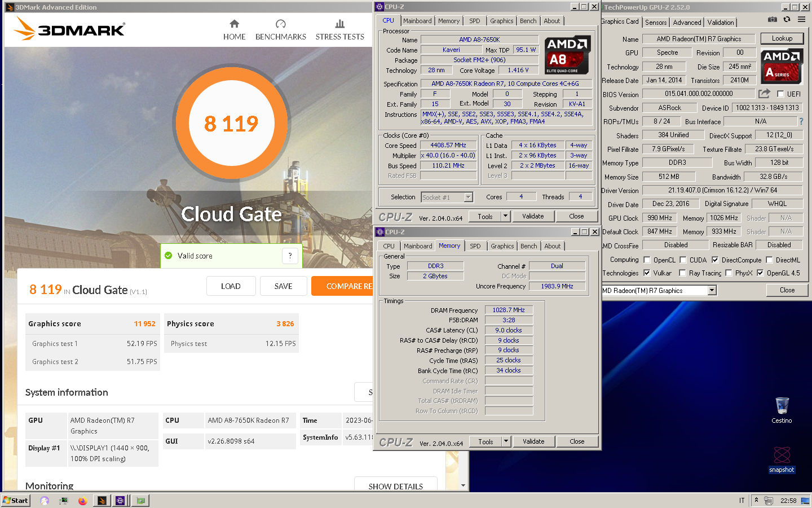Toggle the UEFI checkbox in GPU-Z
The image size is (812, 508).
pos(780,94)
